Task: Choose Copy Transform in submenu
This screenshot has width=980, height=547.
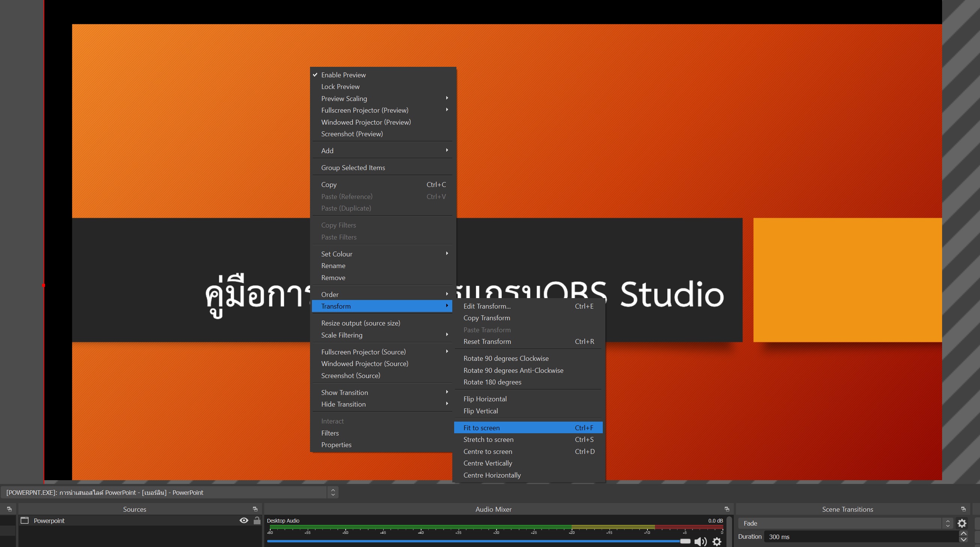Action: coord(528,318)
